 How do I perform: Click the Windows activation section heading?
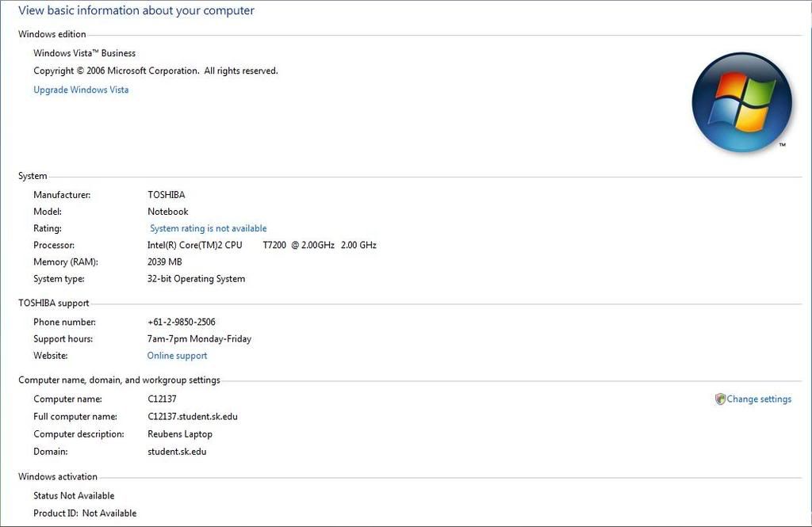pos(57,476)
